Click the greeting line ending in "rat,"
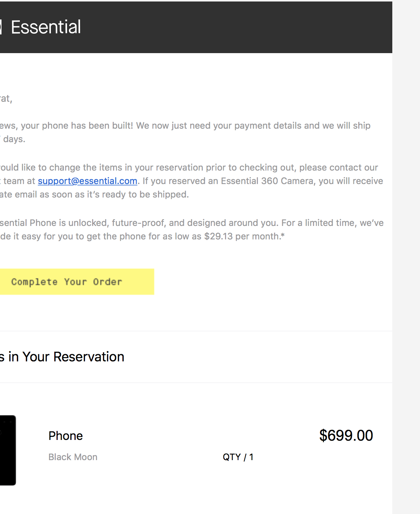420x514 pixels. (6, 99)
